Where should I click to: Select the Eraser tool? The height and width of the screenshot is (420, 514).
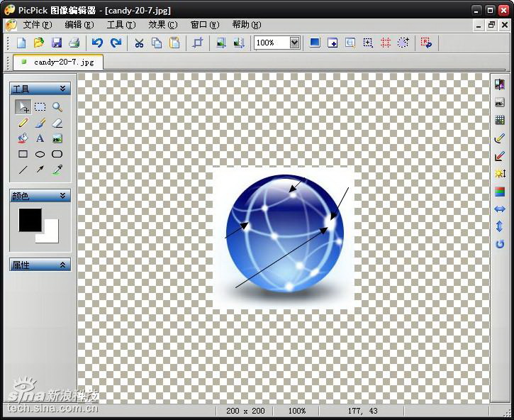click(x=57, y=123)
